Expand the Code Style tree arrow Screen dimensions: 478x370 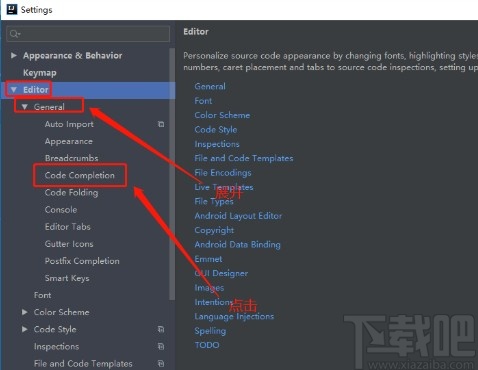(x=24, y=329)
